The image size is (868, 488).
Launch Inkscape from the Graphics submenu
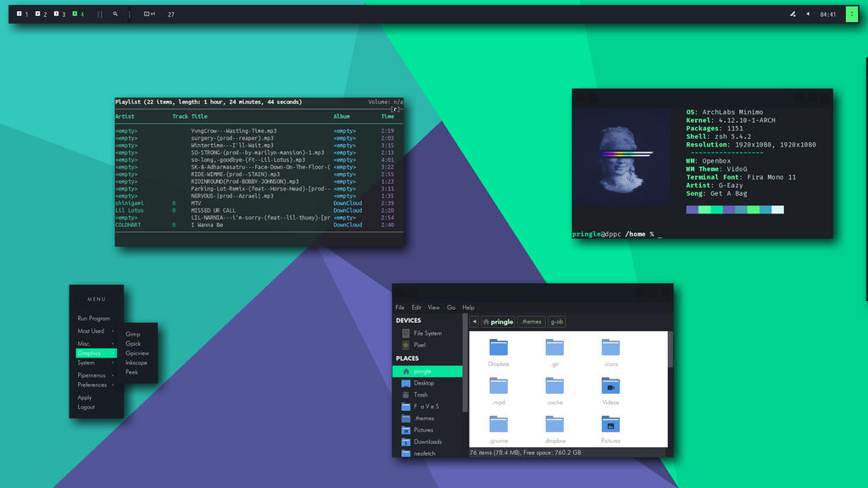click(x=136, y=363)
